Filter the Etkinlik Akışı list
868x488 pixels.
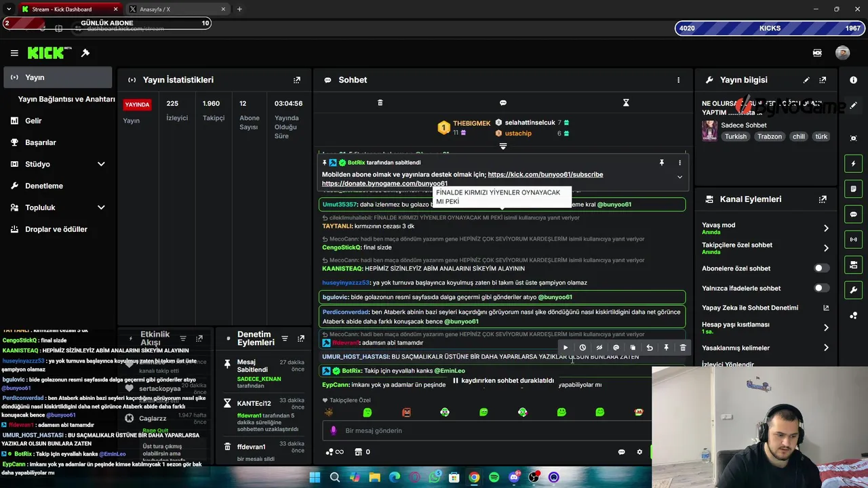click(182, 339)
